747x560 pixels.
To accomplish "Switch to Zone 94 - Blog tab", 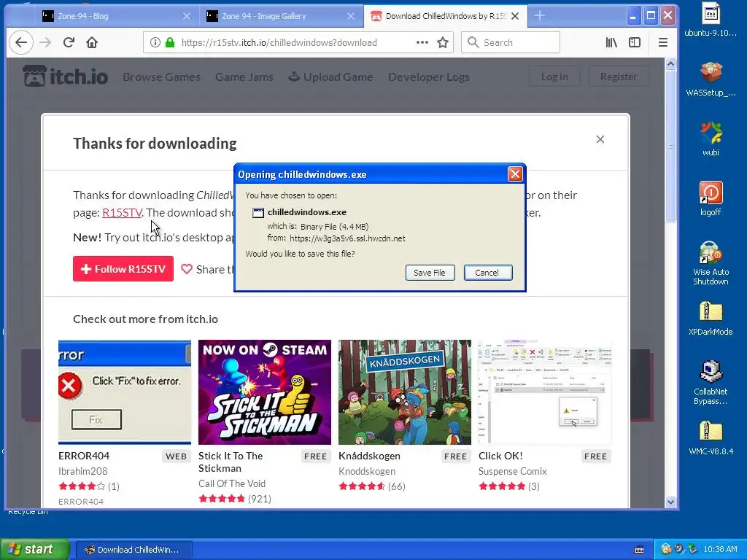I will tap(117, 16).
